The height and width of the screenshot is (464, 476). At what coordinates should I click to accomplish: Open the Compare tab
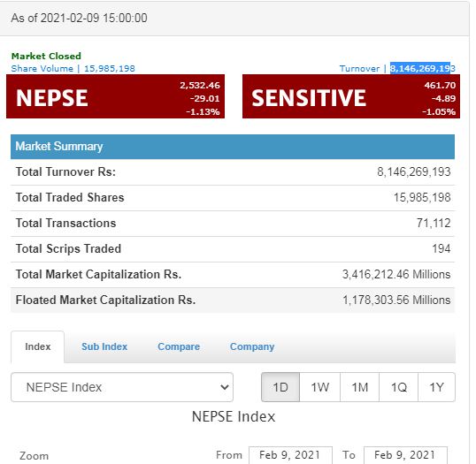tap(179, 346)
